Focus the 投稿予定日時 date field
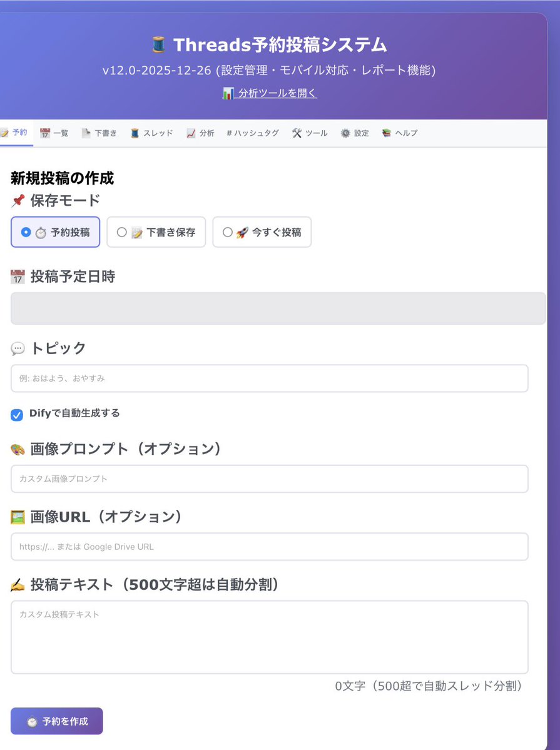This screenshot has height=750, width=560. click(278, 308)
